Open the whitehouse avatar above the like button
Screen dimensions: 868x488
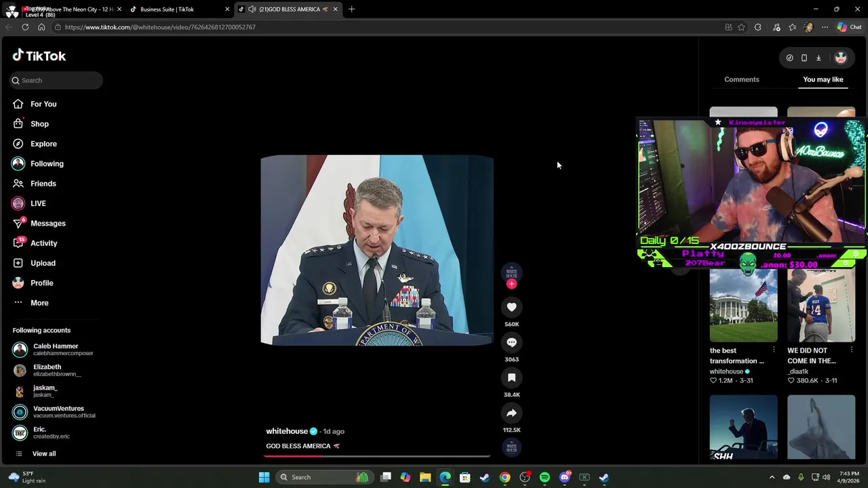pyautogui.click(x=511, y=272)
